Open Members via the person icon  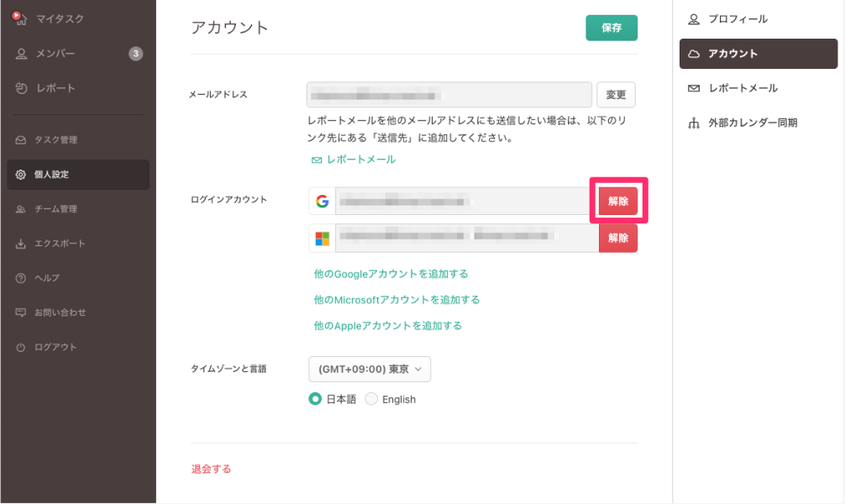pos(22,54)
